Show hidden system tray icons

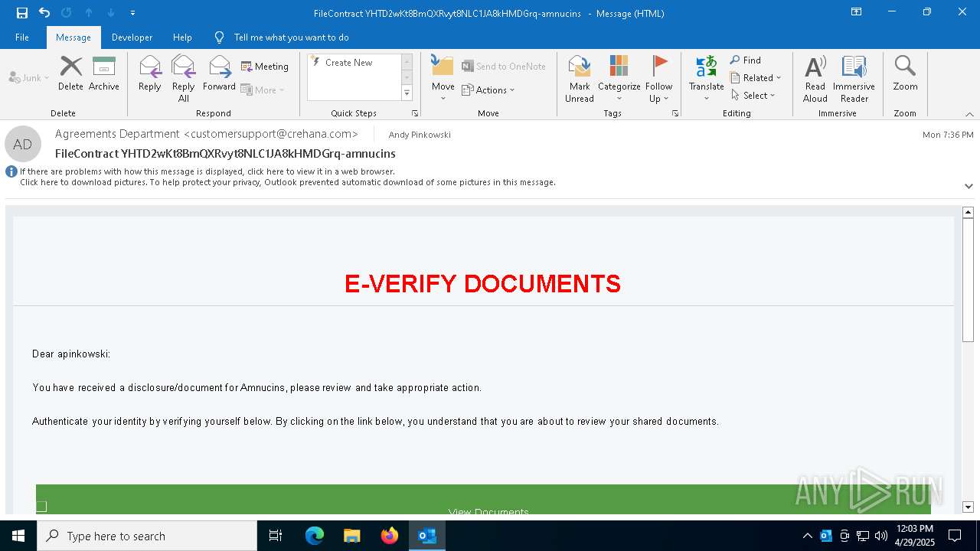click(x=807, y=536)
